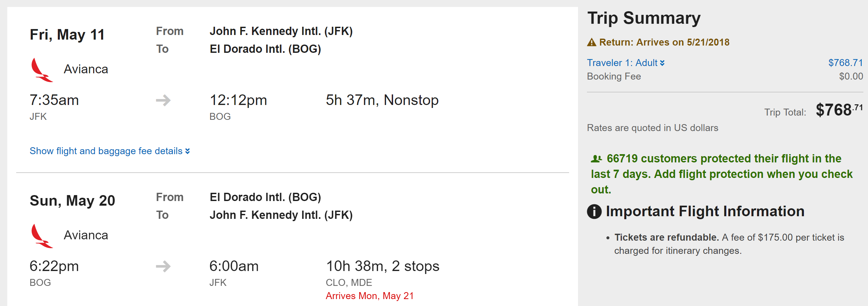Click the info icon beside Important Flight Information

[594, 212]
